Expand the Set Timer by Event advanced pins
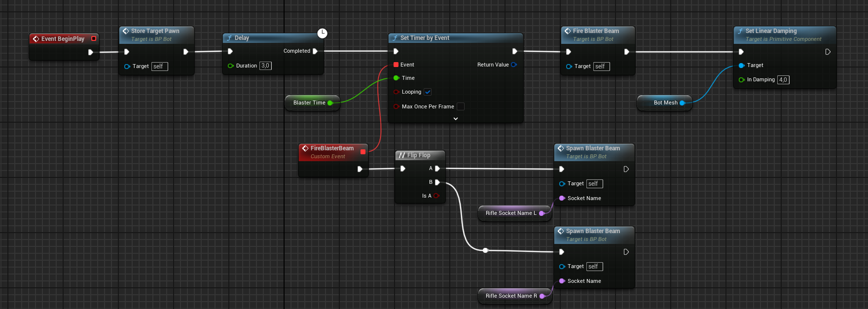This screenshot has height=309, width=868. point(455,119)
